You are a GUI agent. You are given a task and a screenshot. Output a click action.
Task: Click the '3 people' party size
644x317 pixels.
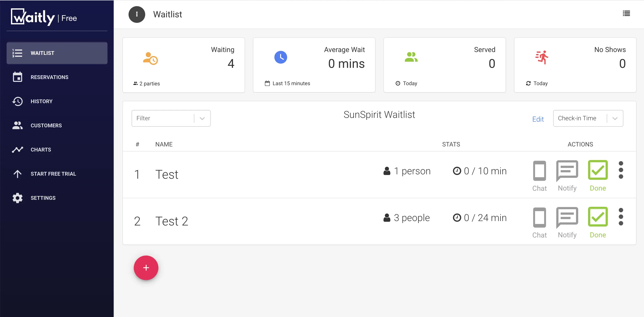406,218
